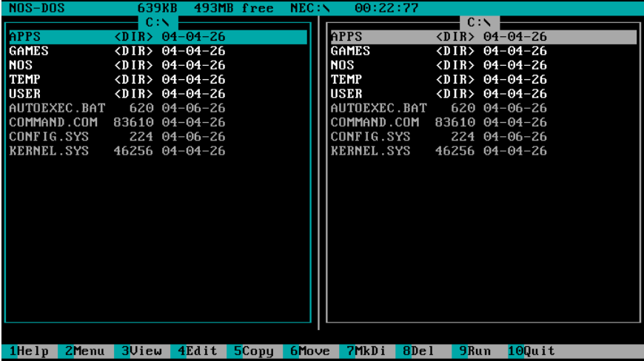This screenshot has height=361, width=644.
Task: Select AUTOEXEC.BAT in right panel
Action: (x=484, y=108)
